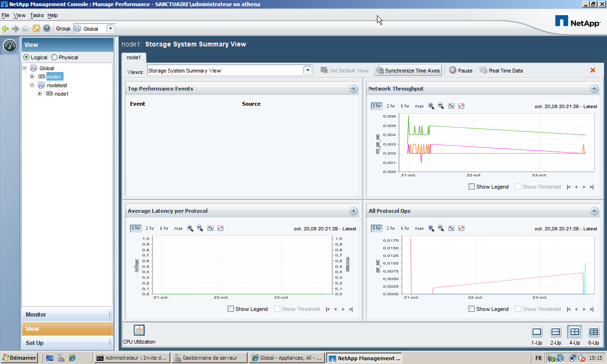
Task: Switch to the 2-Up layout
Action: pos(556,332)
